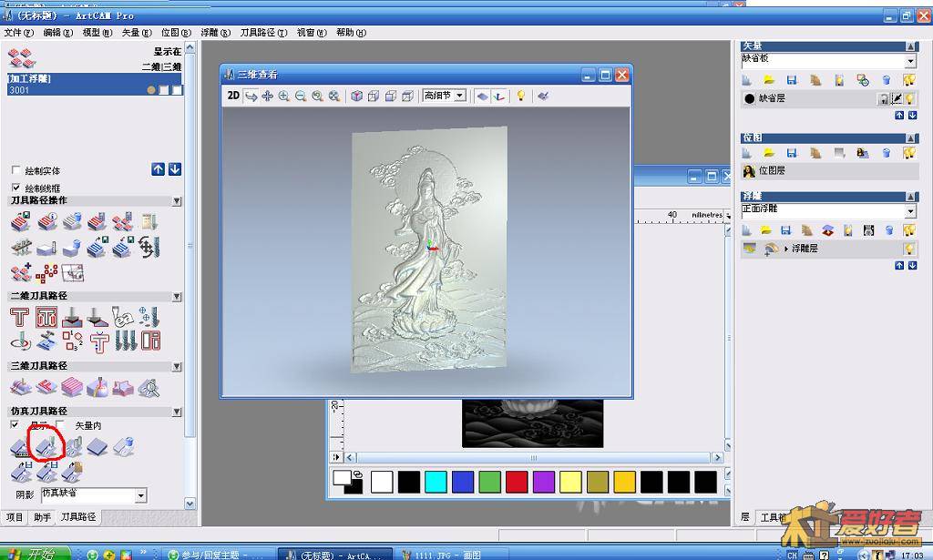
Task: Save vector layer with disk icon
Action: [x=792, y=80]
